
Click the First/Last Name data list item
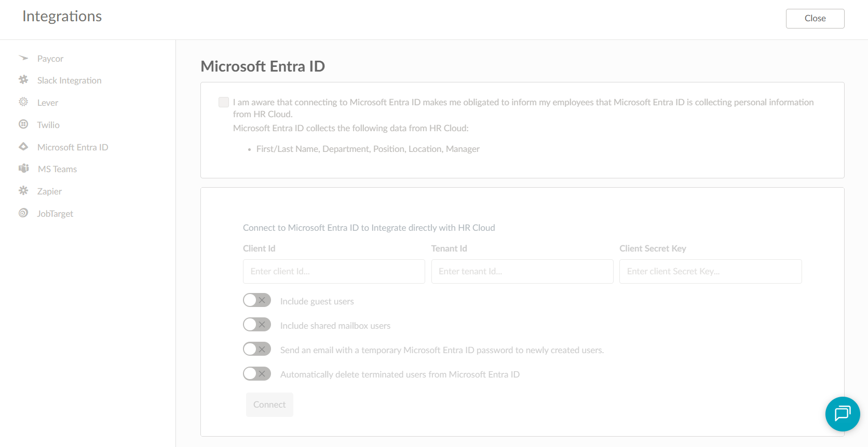coord(368,149)
